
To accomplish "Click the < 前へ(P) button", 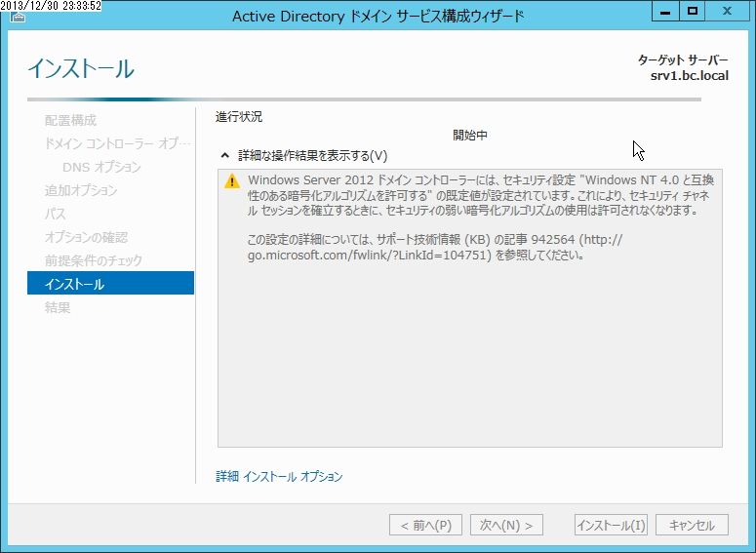I will point(425,525).
